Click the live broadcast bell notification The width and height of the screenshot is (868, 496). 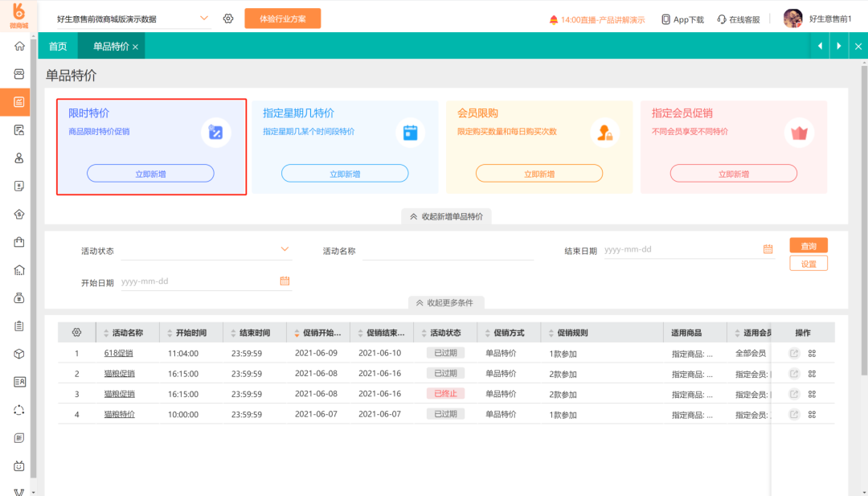596,20
